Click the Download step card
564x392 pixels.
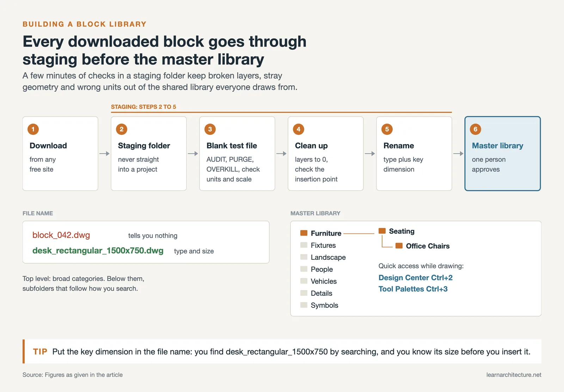[x=60, y=154]
